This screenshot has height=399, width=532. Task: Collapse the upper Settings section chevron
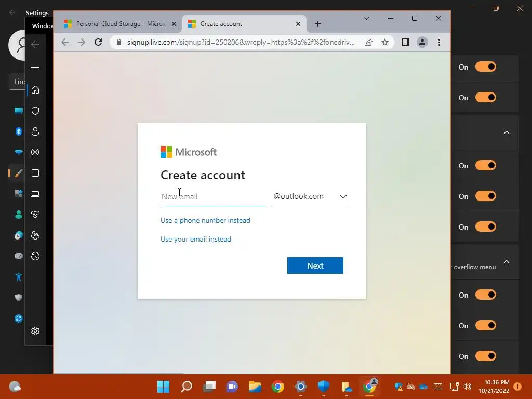tap(506, 132)
